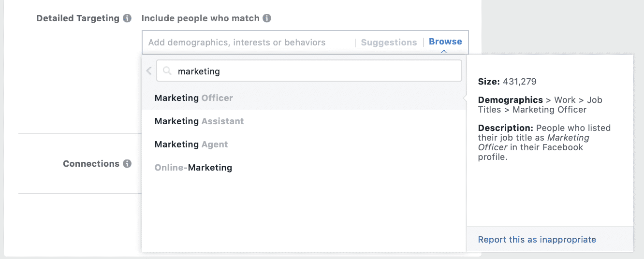The width and height of the screenshot is (644, 259).
Task: Click the Demographics breadcrumb heading
Action: [511, 100]
